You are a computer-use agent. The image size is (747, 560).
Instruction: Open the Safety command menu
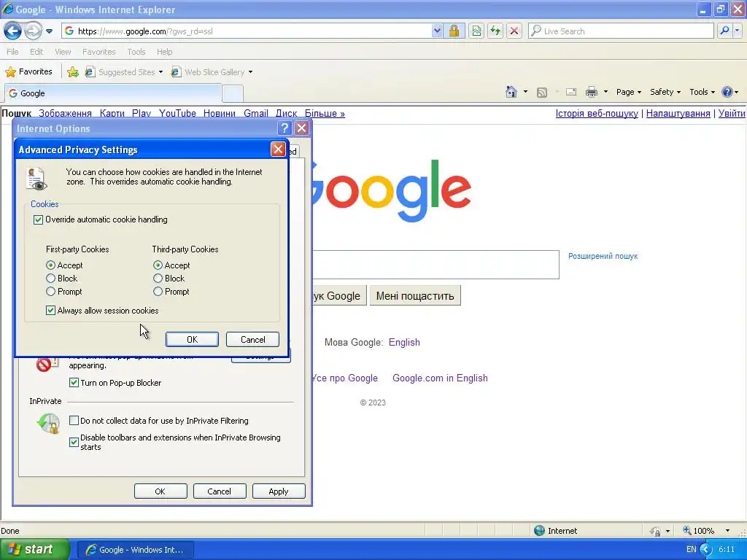(x=665, y=92)
